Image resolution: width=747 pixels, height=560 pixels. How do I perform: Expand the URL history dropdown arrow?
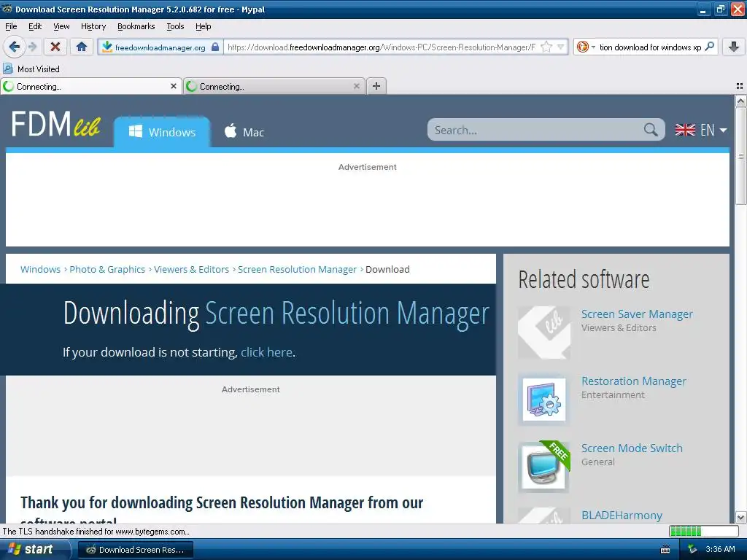561,47
